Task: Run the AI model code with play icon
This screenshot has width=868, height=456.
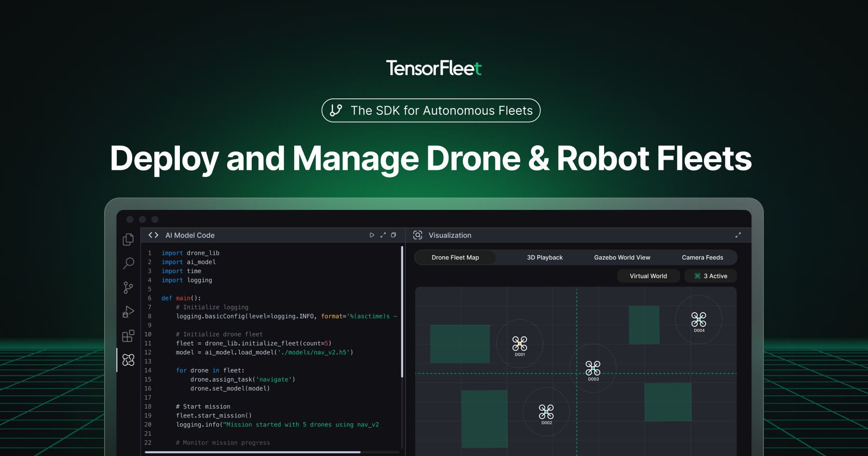Action: pyautogui.click(x=372, y=235)
